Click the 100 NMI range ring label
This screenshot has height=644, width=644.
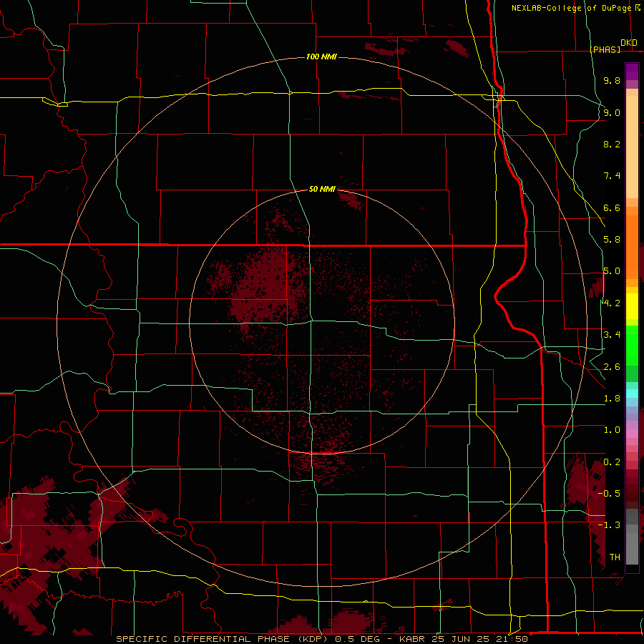click(x=321, y=57)
